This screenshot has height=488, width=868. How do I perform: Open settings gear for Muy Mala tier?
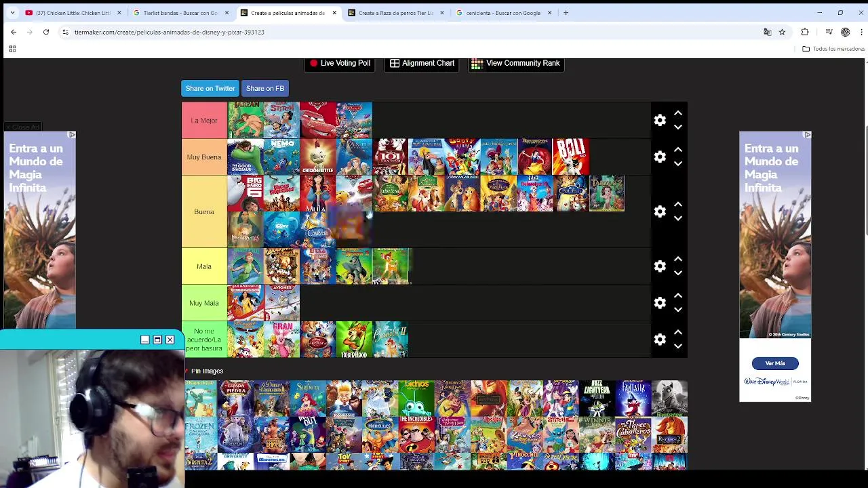click(x=660, y=303)
